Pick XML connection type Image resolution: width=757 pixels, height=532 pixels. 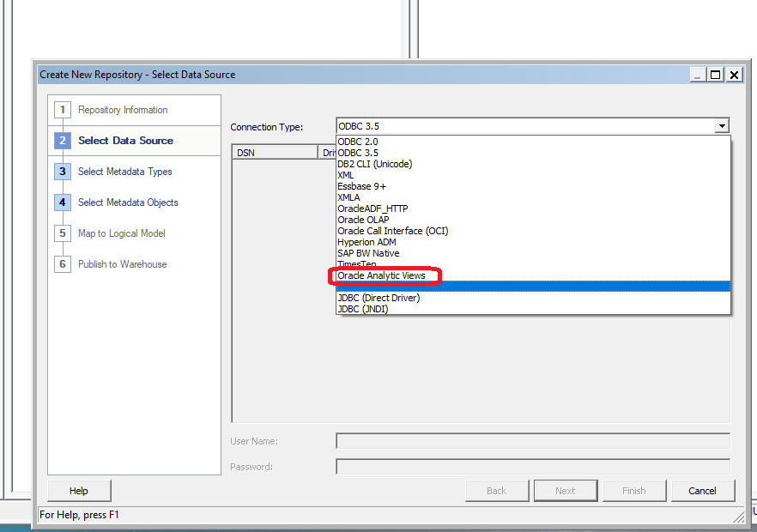tap(533, 175)
